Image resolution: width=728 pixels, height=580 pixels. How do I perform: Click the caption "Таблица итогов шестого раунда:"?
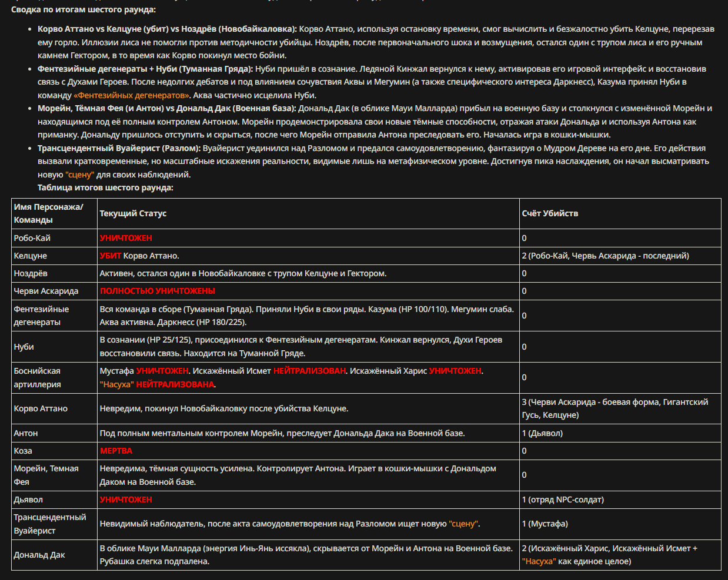[105, 187]
